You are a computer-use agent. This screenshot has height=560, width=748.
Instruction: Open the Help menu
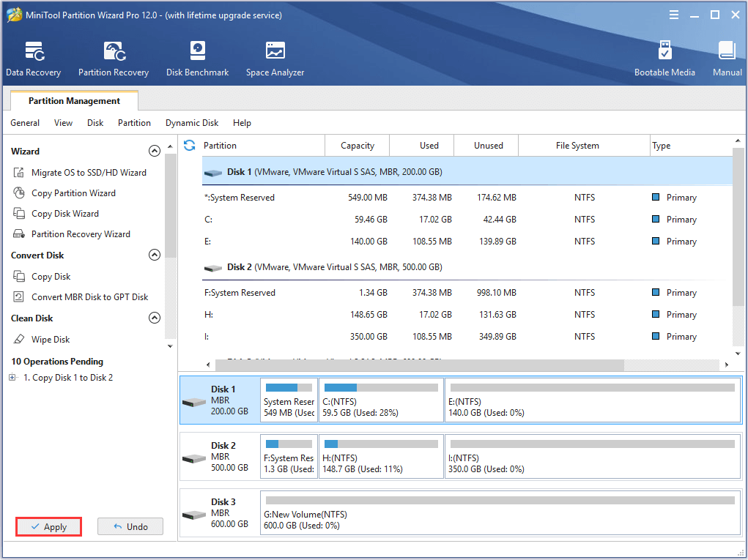[x=242, y=123]
